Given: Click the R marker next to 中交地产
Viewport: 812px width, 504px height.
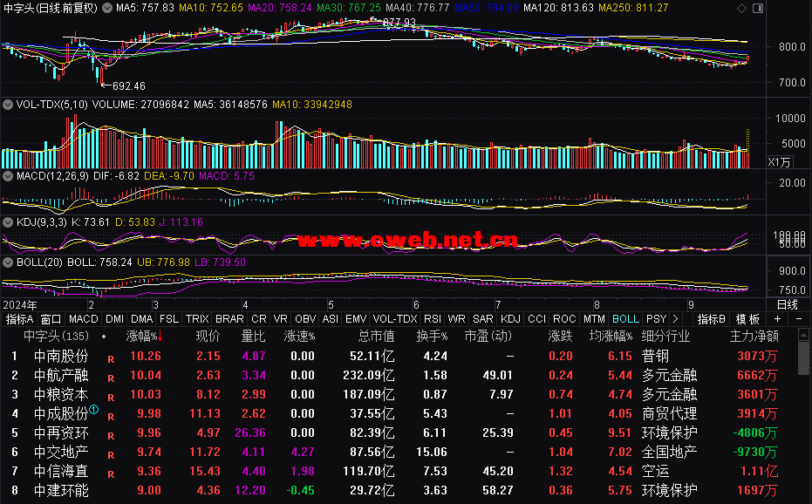Looking at the screenshot, I should tap(111, 455).
